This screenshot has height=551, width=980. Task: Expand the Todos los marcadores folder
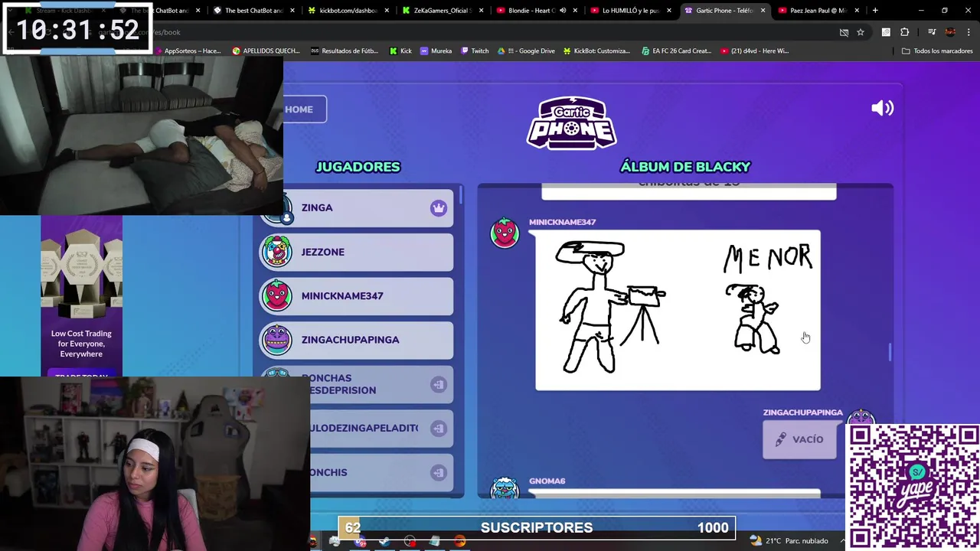coord(937,51)
